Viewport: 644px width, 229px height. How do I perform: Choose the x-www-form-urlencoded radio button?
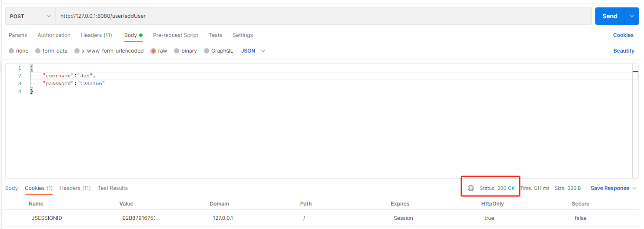(77, 51)
